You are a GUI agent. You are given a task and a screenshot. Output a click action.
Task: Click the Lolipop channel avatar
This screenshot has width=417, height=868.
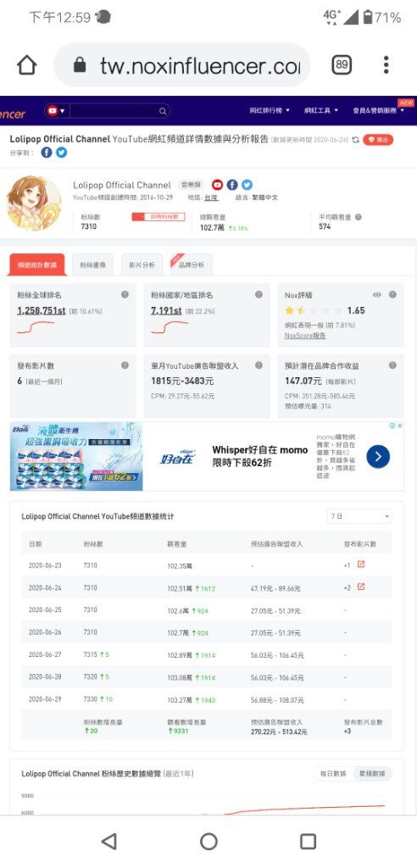click(x=35, y=203)
